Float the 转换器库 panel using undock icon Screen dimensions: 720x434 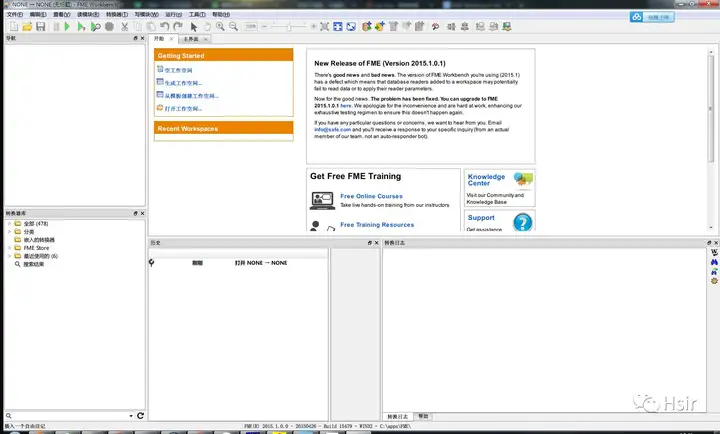click(x=135, y=213)
